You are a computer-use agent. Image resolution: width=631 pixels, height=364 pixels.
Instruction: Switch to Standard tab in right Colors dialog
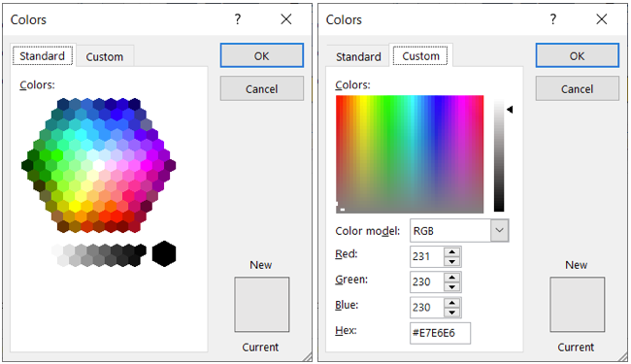[x=358, y=56]
